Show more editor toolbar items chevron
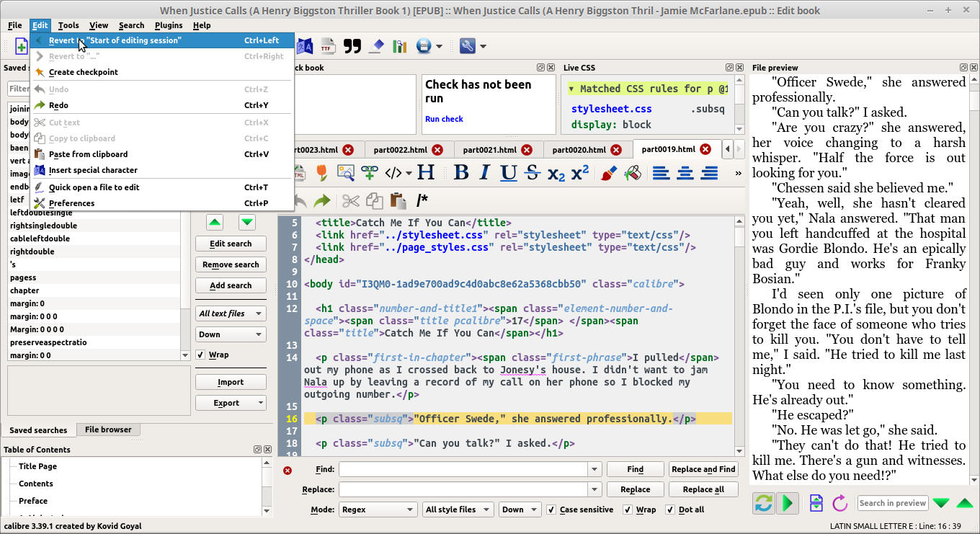The width and height of the screenshot is (980, 534). point(738,173)
